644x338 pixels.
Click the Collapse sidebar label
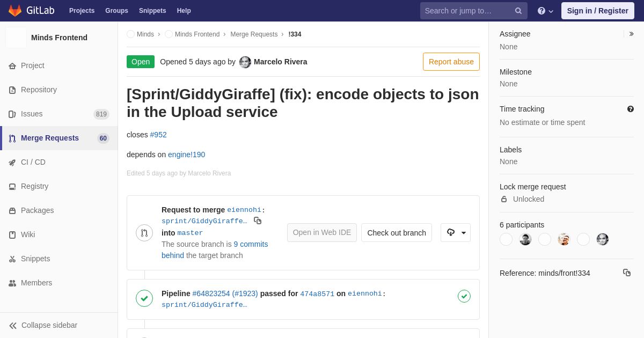point(49,325)
